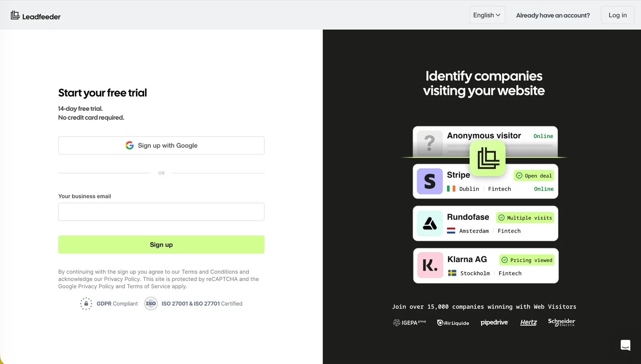641x364 pixels.
Task: Click the Irish flag next to Dublin
Action: tap(451, 189)
